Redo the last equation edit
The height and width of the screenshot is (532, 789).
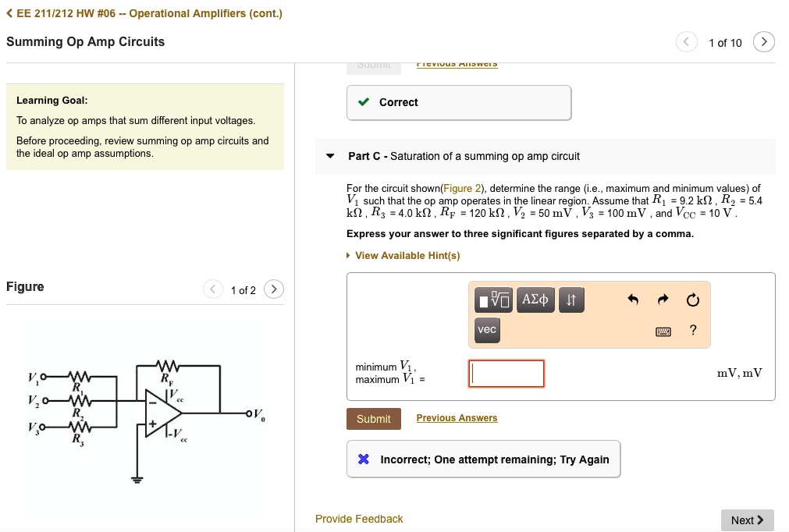click(x=662, y=300)
